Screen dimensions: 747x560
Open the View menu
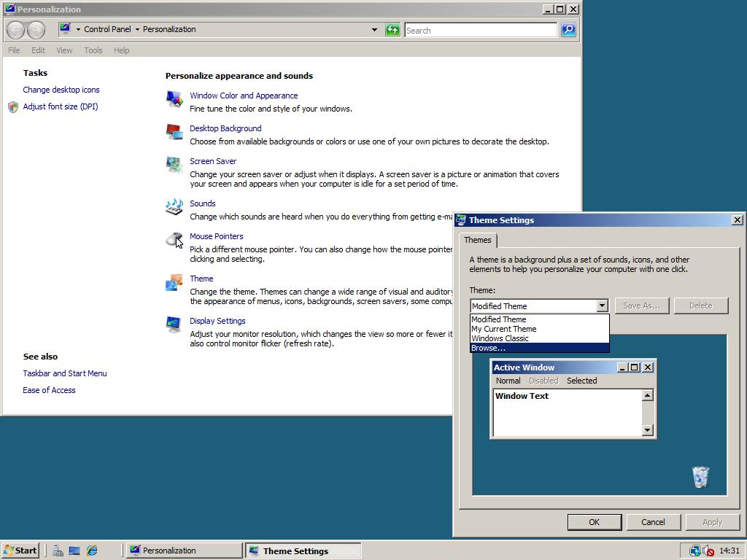click(64, 50)
